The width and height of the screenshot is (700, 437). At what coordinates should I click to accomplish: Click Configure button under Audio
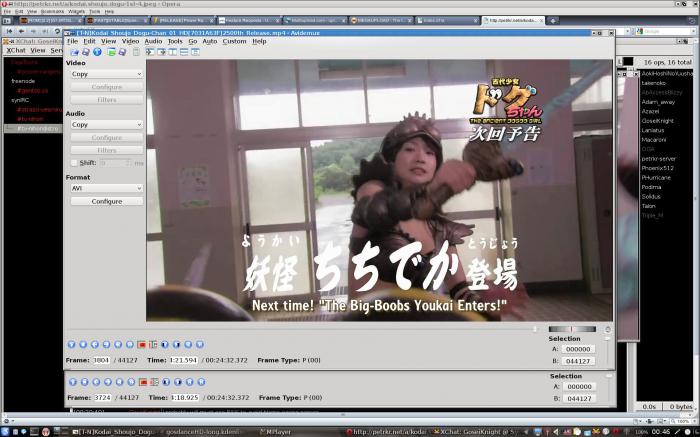107,137
